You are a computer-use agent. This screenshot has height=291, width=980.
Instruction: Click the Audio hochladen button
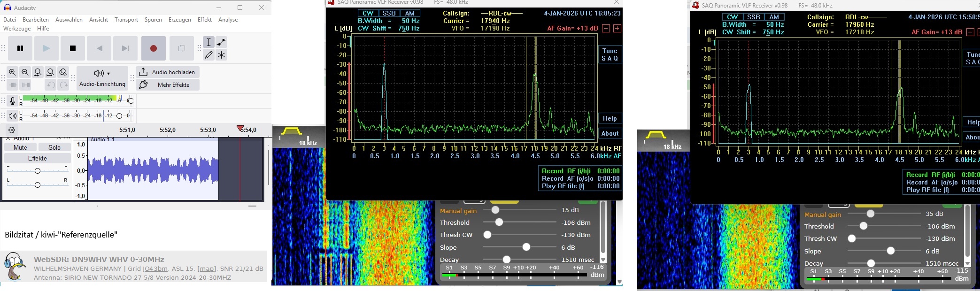point(168,72)
